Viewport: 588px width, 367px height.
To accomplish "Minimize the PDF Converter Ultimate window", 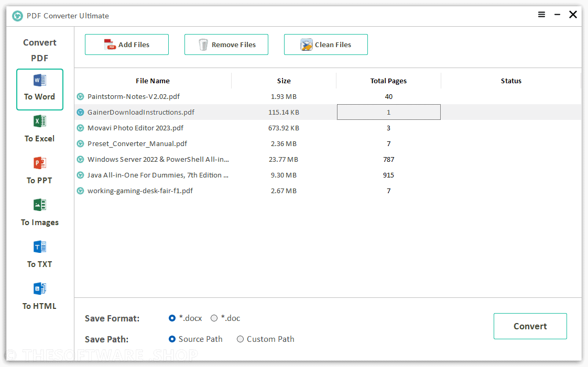I will (x=557, y=15).
